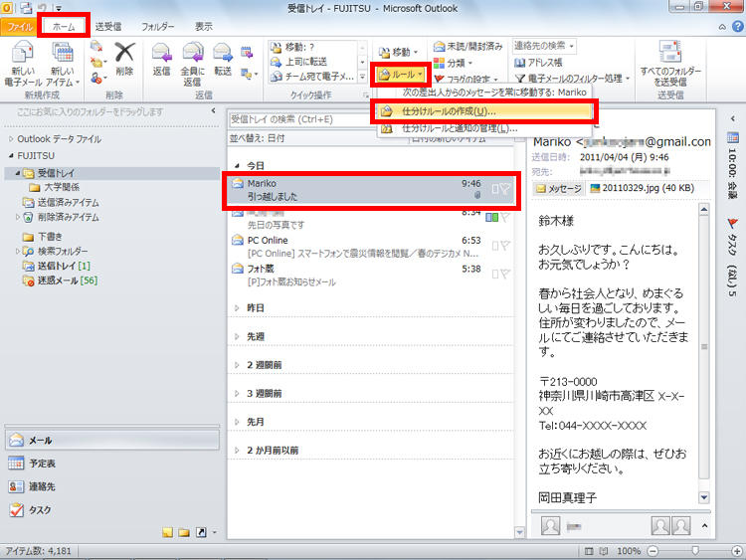746x560 pixels.
Task: Select always move messages from Mariko entry
Action: click(493, 93)
